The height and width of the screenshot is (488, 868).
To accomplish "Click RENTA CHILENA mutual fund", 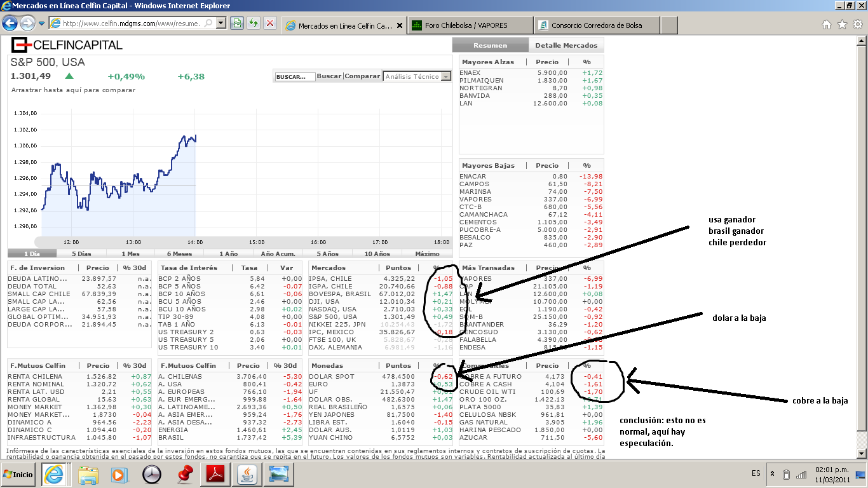I will [34, 377].
